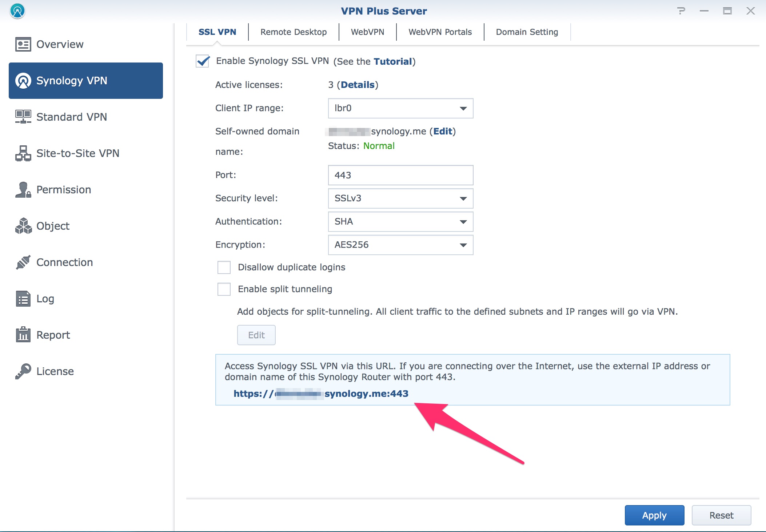Image resolution: width=766 pixels, height=532 pixels.
Task: Select the License label
Action: coord(55,371)
